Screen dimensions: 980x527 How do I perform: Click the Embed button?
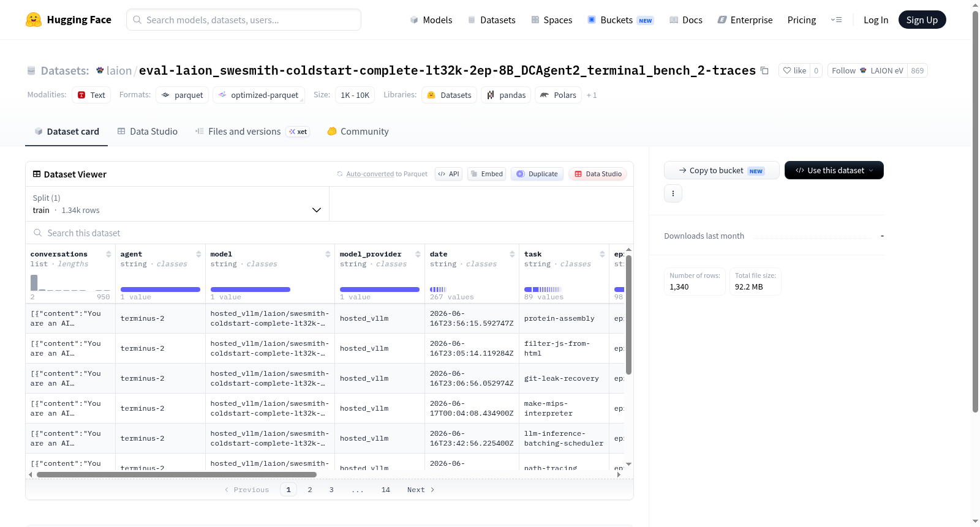pyautogui.click(x=486, y=174)
